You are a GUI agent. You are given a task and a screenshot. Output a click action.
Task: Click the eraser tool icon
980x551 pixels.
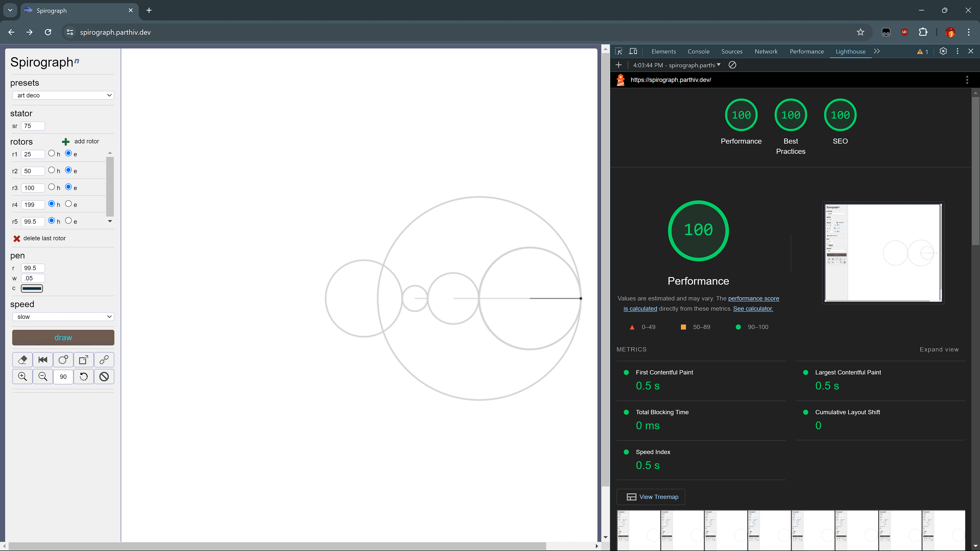(x=22, y=359)
